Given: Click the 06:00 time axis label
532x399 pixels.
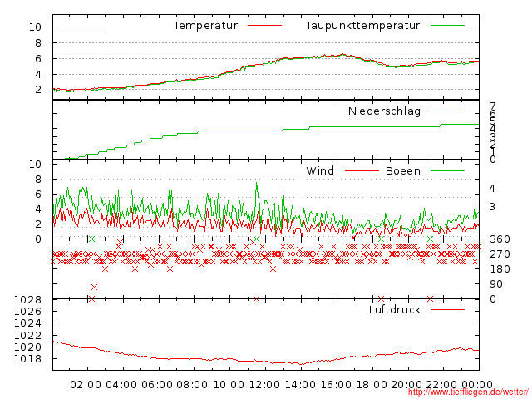Looking at the screenshot, I should pos(157,385).
